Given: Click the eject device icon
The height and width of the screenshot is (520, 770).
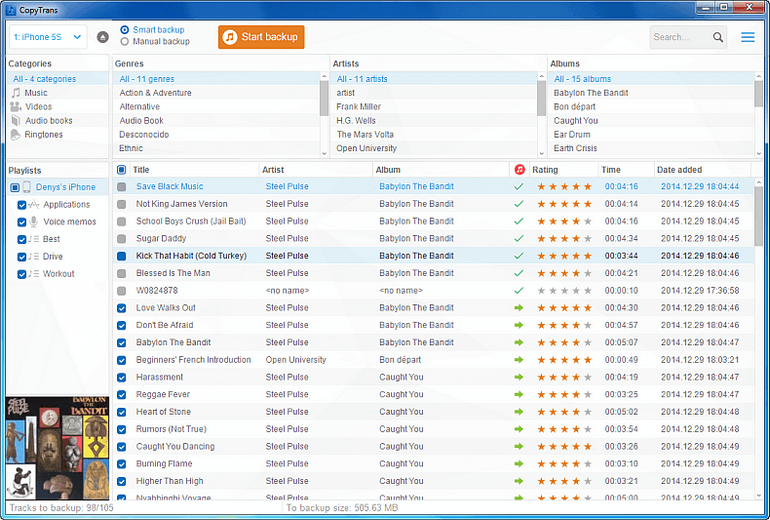Looking at the screenshot, I should [103, 37].
